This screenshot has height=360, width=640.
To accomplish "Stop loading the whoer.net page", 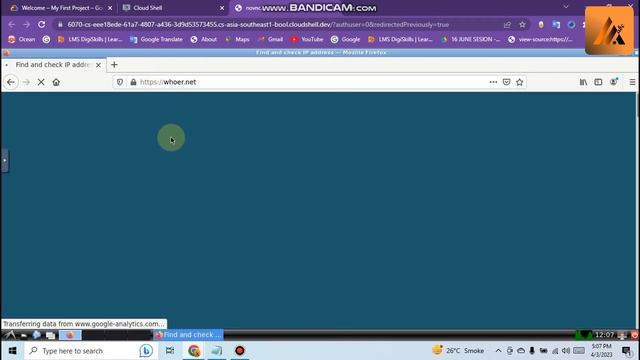I will tap(41, 82).
